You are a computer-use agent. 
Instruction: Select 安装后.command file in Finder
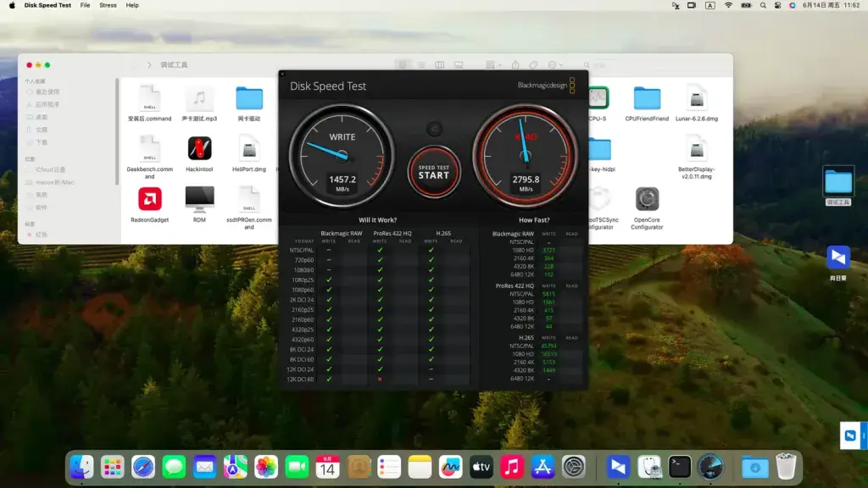(149, 103)
